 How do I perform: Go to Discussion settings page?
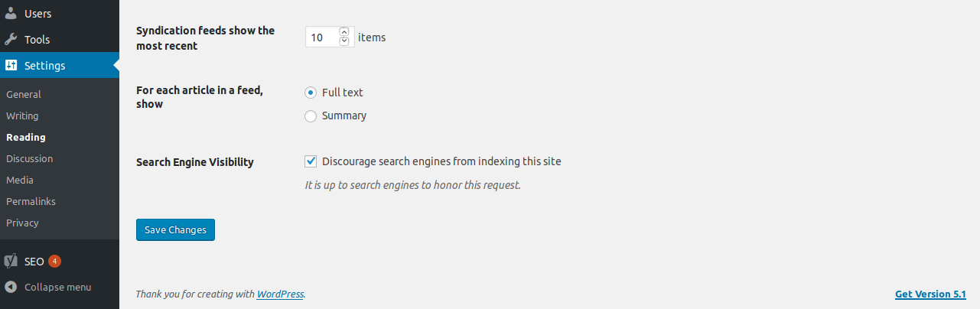29,158
